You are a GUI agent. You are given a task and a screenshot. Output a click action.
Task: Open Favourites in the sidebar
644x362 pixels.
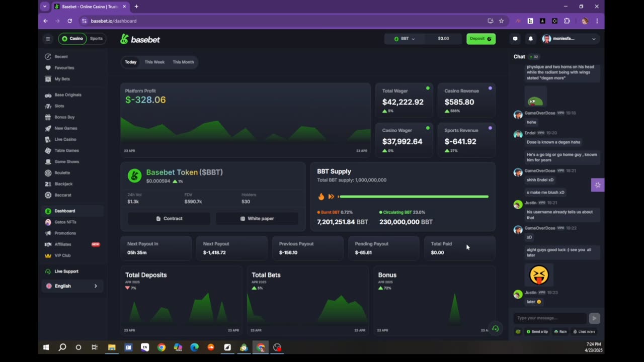pyautogui.click(x=64, y=68)
